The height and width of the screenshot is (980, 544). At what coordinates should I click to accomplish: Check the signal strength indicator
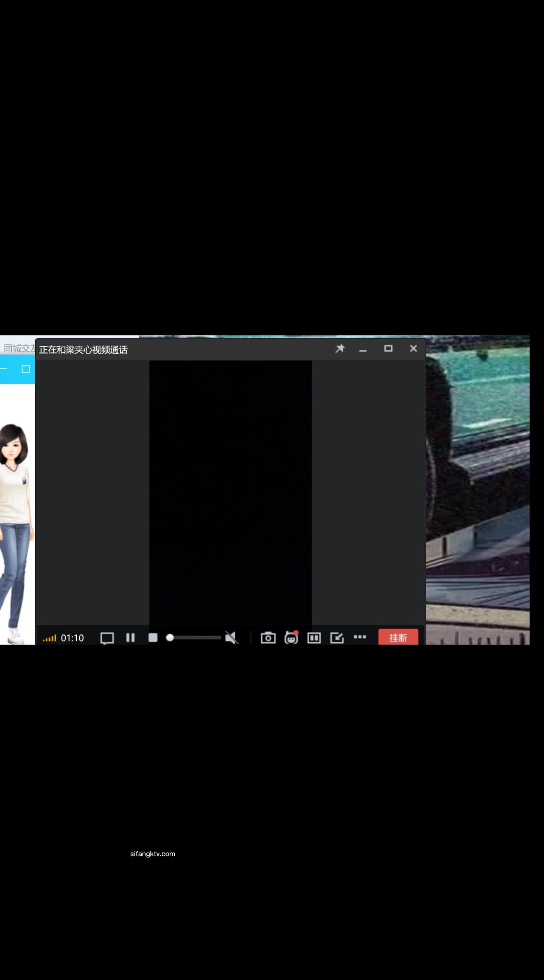pyautogui.click(x=49, y=638)
